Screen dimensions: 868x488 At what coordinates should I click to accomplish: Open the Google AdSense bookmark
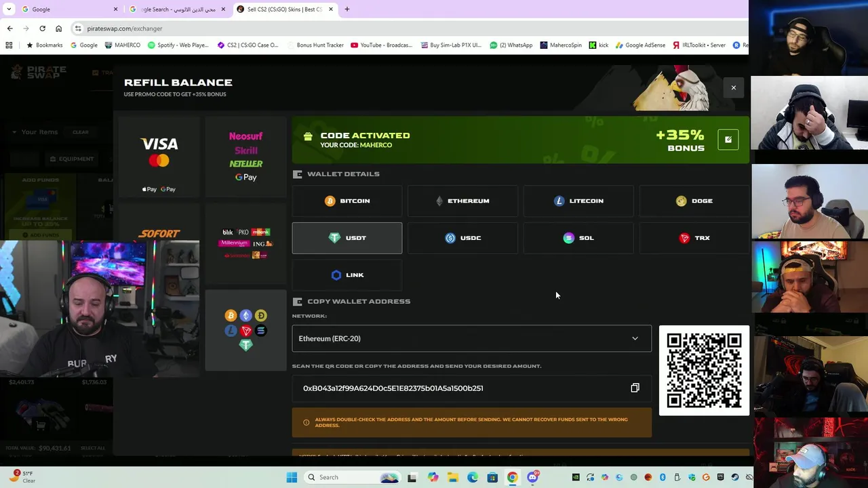(x=640, y=45)
